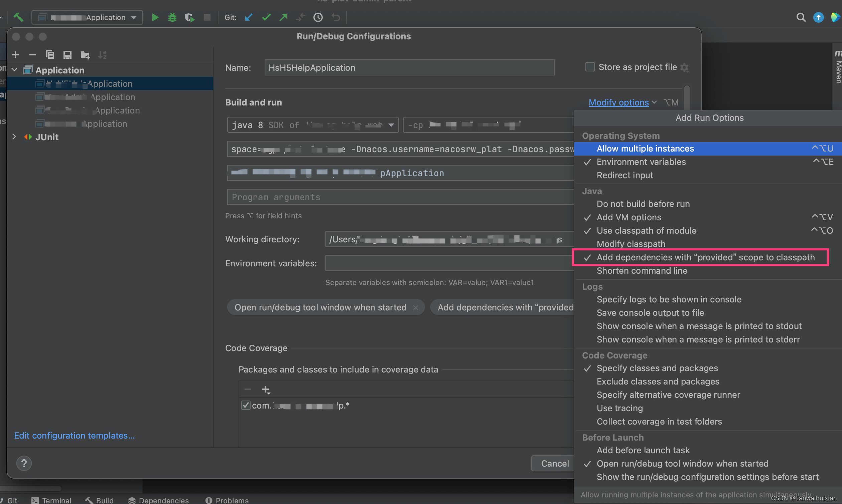Image resolution: width=842 pixels, height=504 pixels.
Task: Switch to the Terminal tab
Action: click(x=56, y=500)
